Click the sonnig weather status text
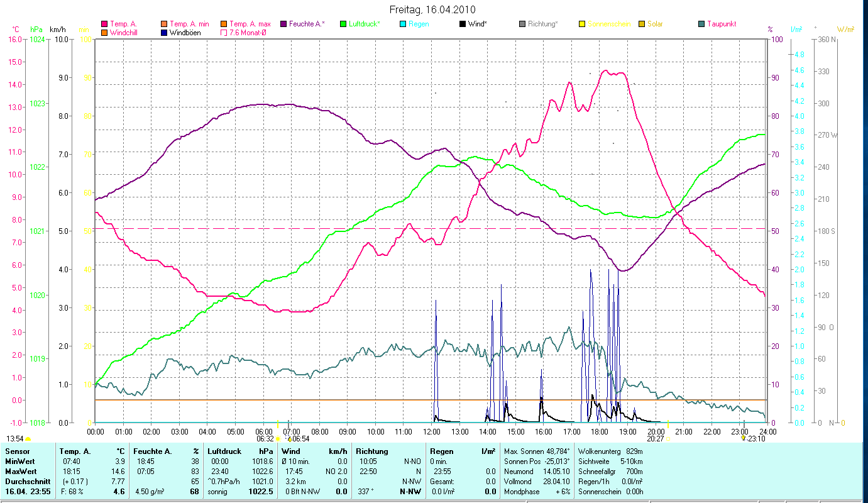Image resolution: width=868 pixels, height=503 pixels. coord(217,492)
